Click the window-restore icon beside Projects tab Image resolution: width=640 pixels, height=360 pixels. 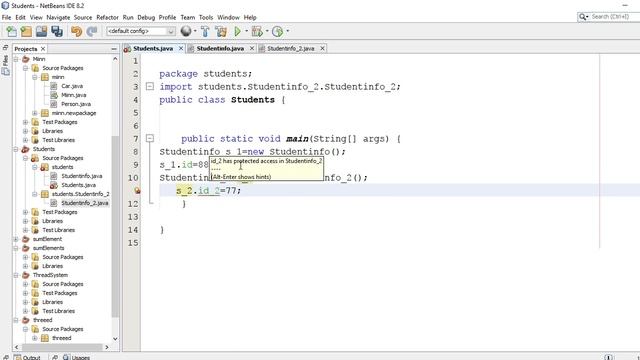tap(5, 48)
